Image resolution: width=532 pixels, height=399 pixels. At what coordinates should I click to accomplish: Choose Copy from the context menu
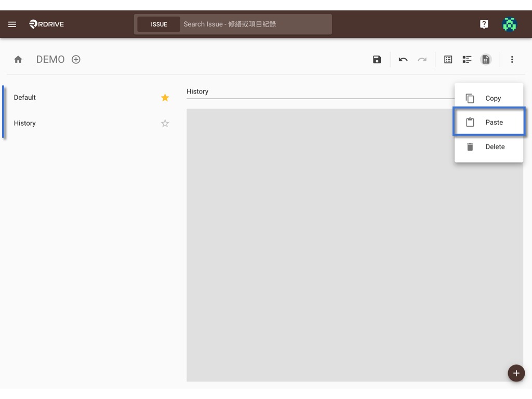[488, 98]
